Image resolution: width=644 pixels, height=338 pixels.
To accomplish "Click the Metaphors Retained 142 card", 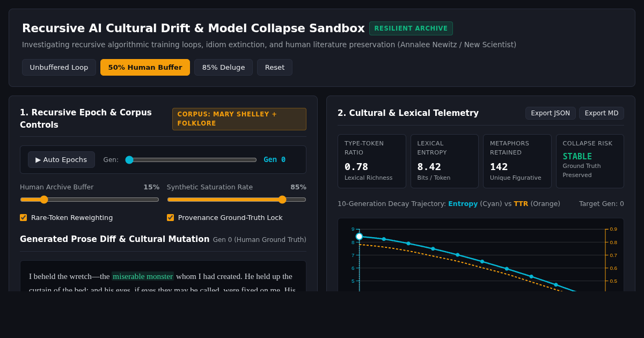I will point(517,161).
